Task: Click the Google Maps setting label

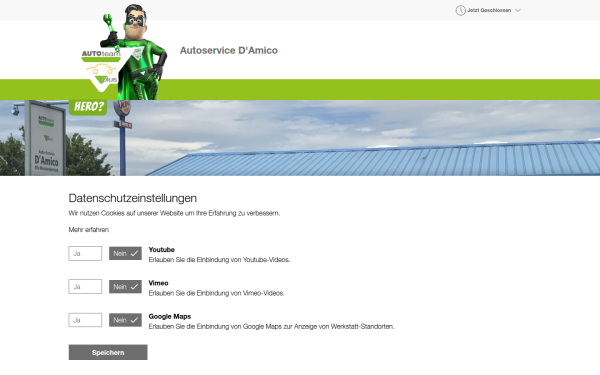Action: (170, 316)
